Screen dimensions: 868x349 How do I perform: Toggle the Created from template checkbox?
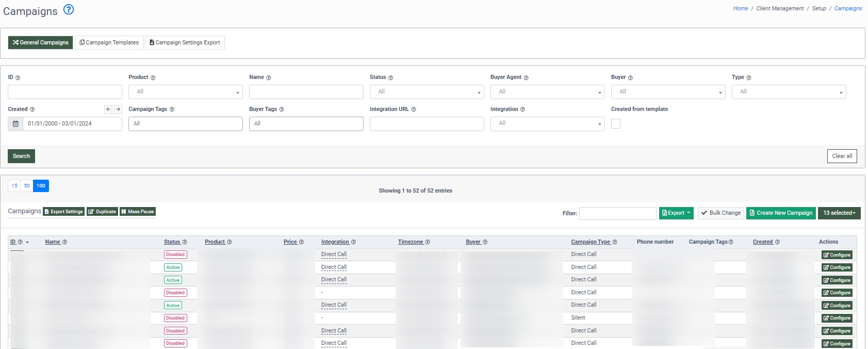click(616, 124)
